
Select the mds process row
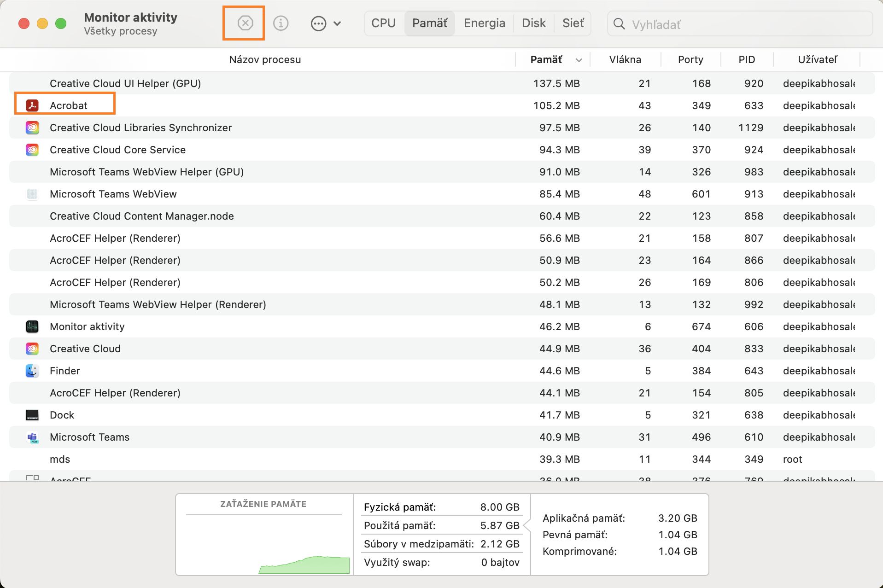(276, 459)
